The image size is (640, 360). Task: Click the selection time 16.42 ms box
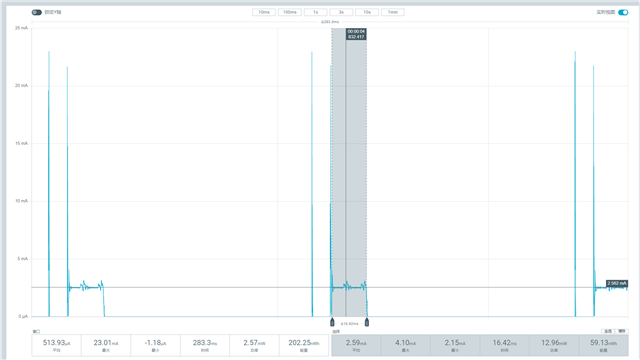[x=504, y=345]
